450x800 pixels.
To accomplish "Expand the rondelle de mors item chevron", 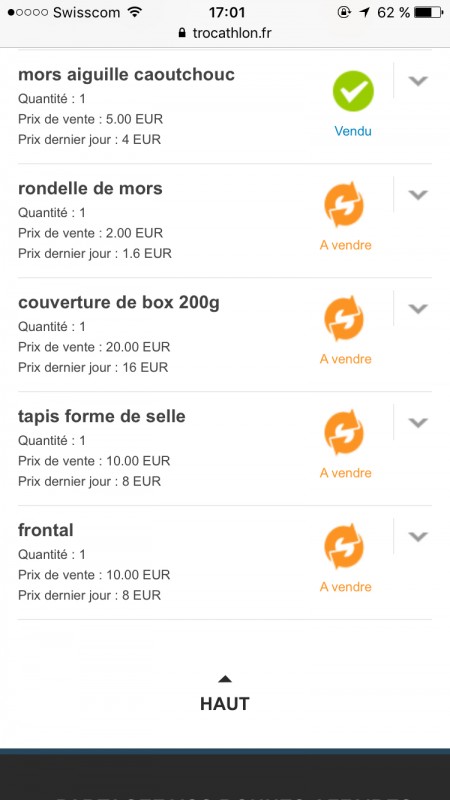I will point(418,194).
